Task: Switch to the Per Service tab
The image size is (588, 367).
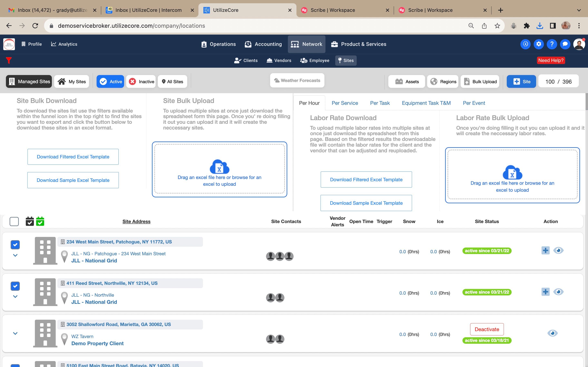Action: (345, 103)
